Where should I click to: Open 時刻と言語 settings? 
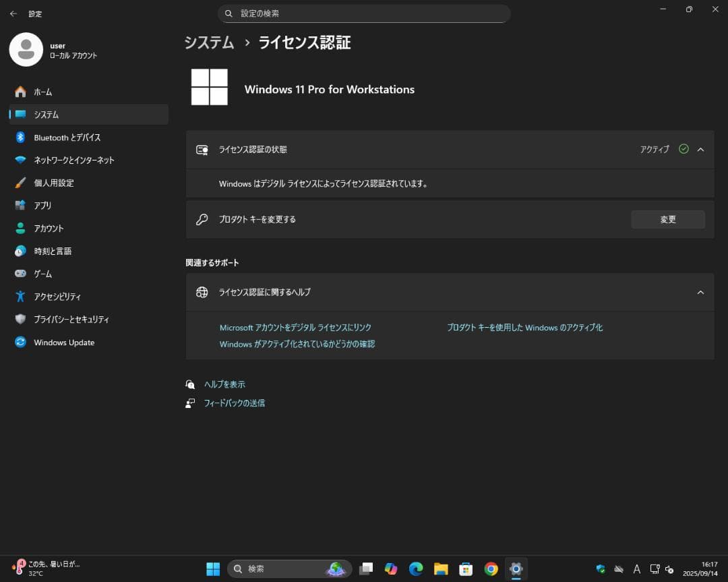53,251
